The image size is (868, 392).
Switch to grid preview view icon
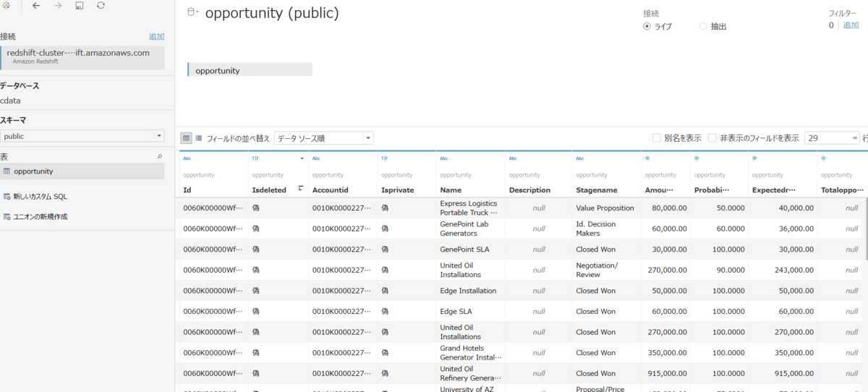[186, 137]
